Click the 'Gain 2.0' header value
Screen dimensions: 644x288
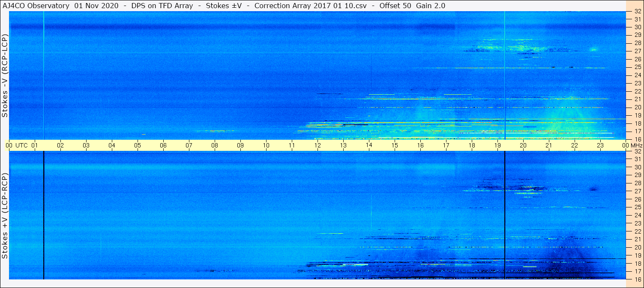(x=431, y=6)
